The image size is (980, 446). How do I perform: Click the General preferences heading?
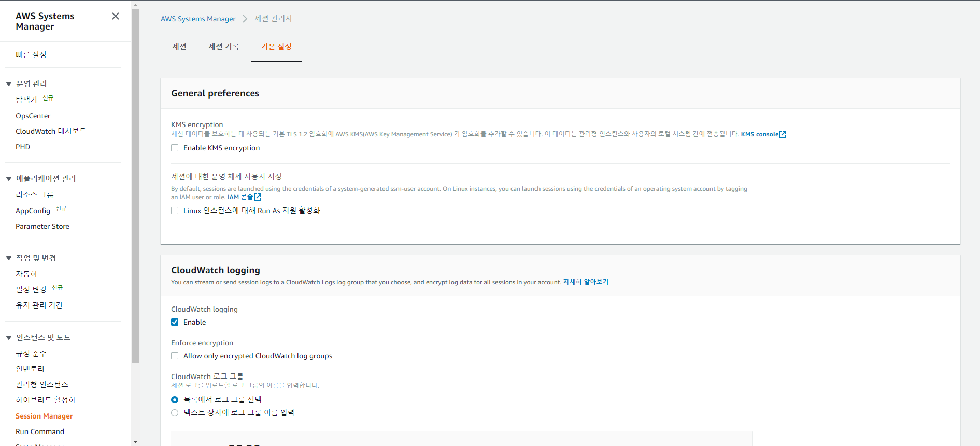click(215, 93)
